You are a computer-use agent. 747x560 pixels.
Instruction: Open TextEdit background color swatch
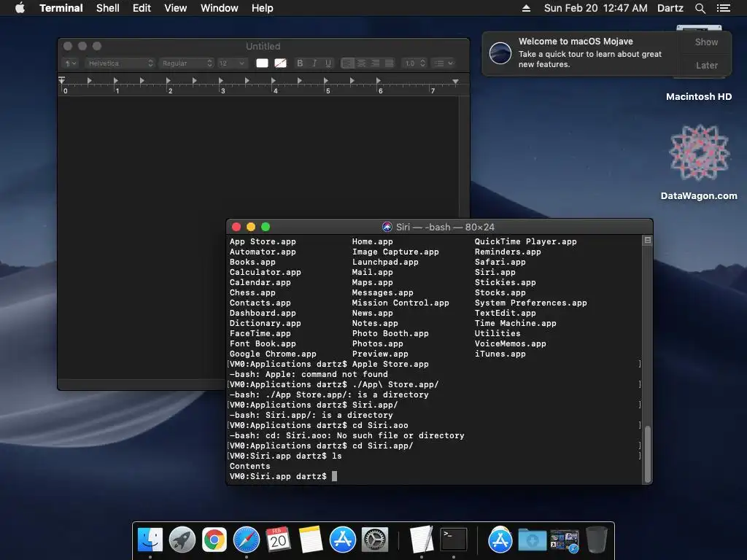281,63
